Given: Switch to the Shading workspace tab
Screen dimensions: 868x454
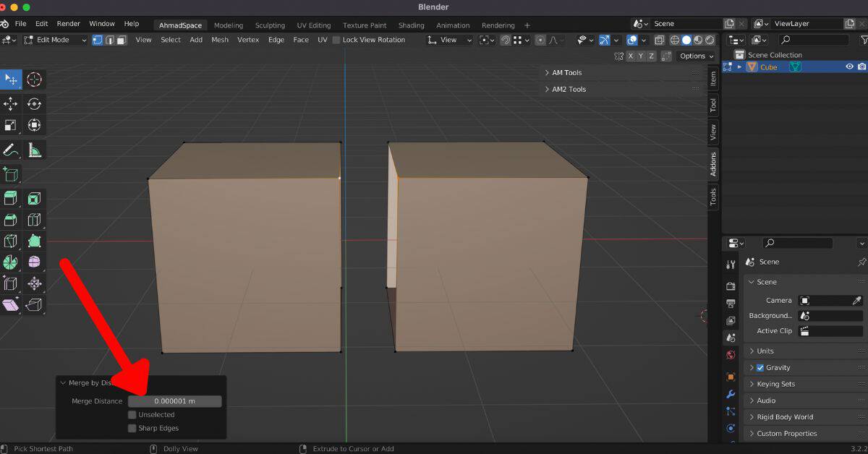Looking at the screenshot, I should pos(411,25).
